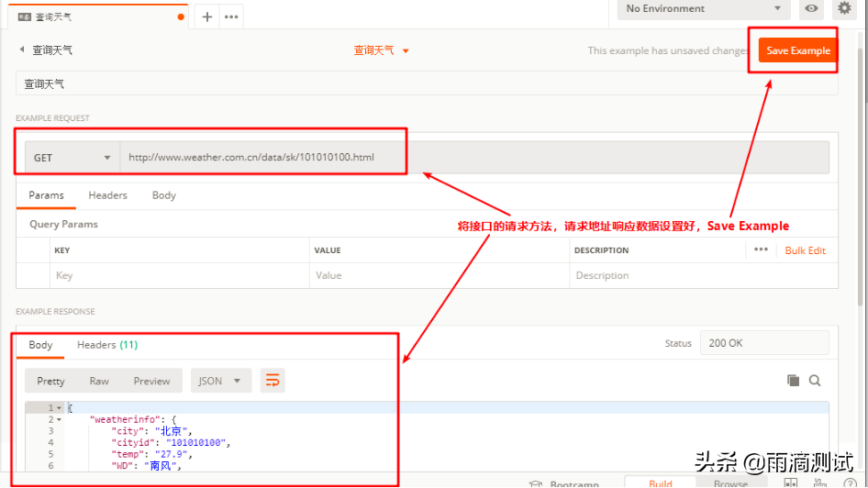Image resolution: width=868 pixels, height=488 pixels.
Task: Select Pretty view for response body
Action: point(50,382)
